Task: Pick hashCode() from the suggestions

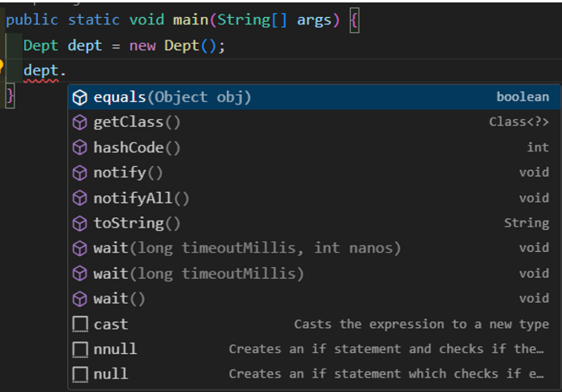Action: click(314, 147)
